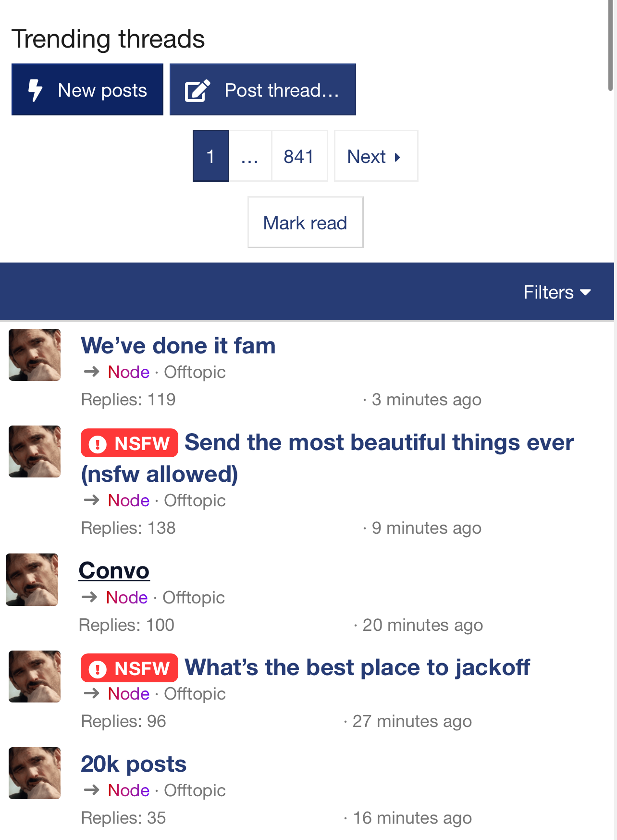Click the page scrollbar thumb
The height and width of the screenshot is (840, 617).
click(x=610, y=46)
